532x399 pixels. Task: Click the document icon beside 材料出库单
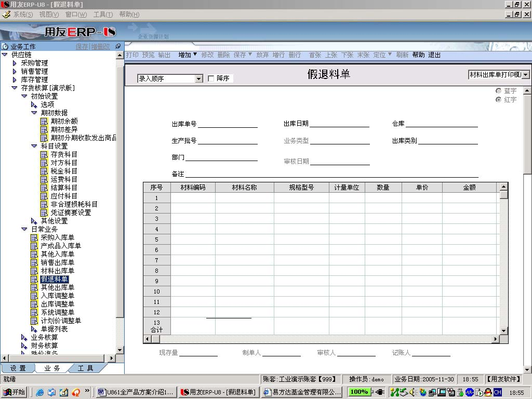[34, 271]
